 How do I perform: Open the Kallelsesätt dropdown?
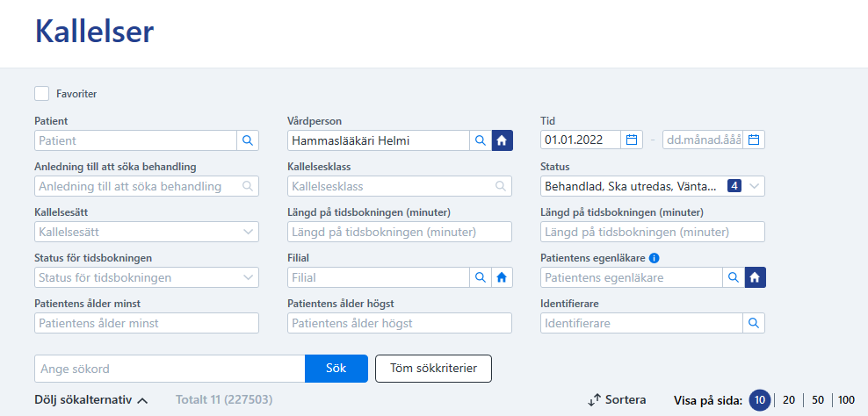coord(147,232)
